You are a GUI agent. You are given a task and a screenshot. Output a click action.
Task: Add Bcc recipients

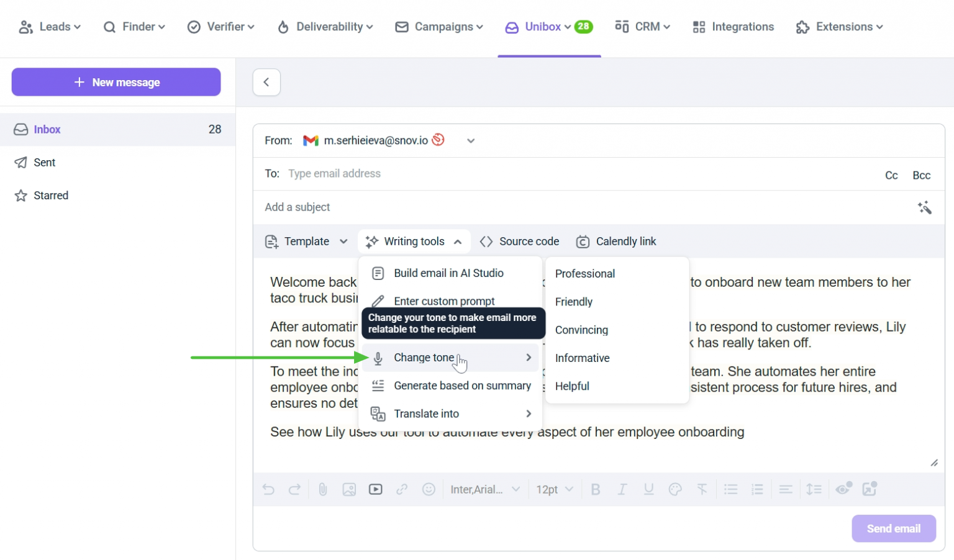tap(922, 175)
